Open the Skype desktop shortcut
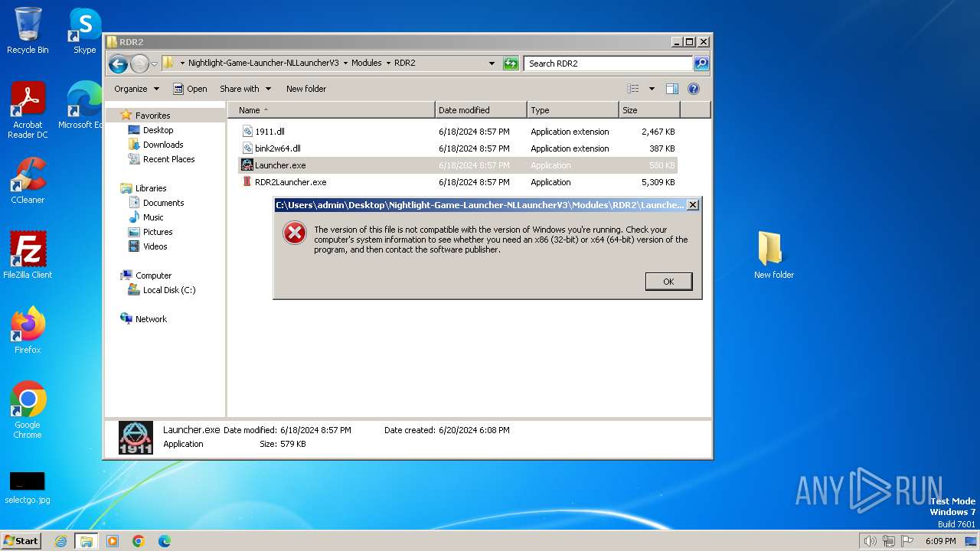Viewport: 980px width, 551px height. [x=84, y=31]
